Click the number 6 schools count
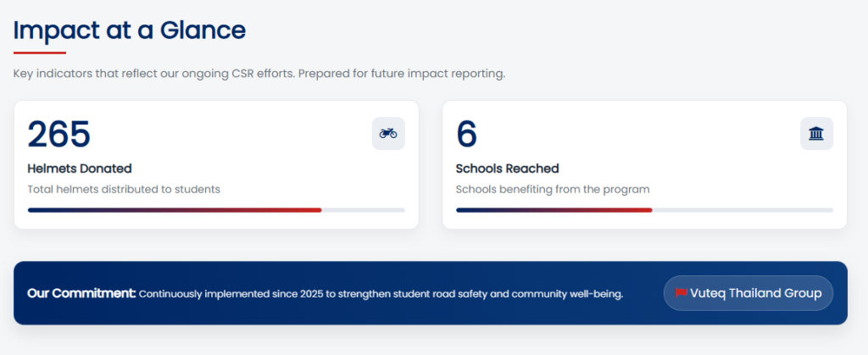The image size is (868, 355). tap(467, 135)
